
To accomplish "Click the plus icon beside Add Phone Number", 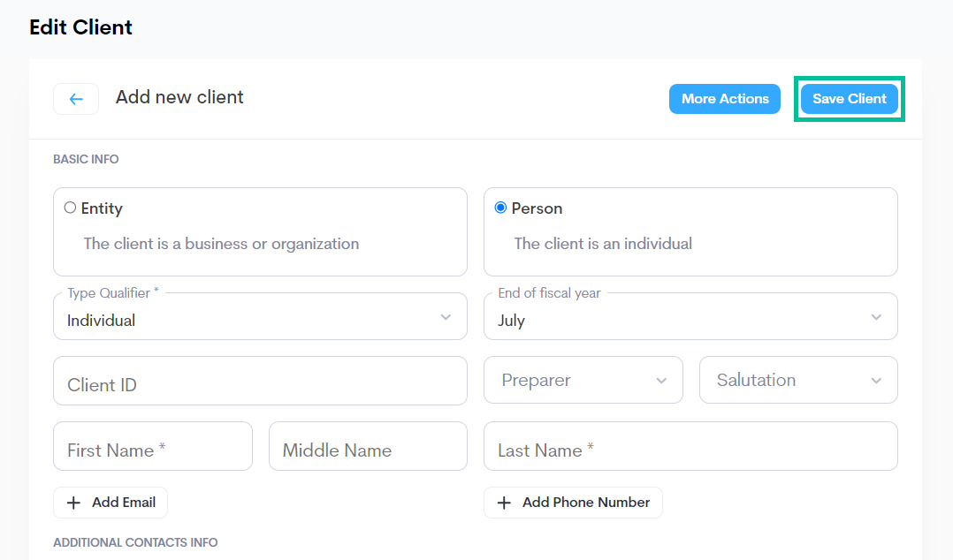I will tap(504, 503).
